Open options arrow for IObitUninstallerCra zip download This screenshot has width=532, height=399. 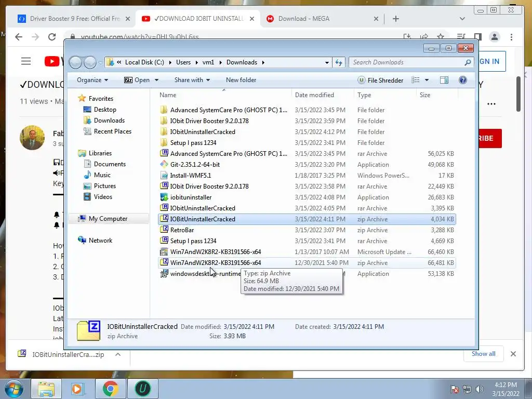pos(118,354)
